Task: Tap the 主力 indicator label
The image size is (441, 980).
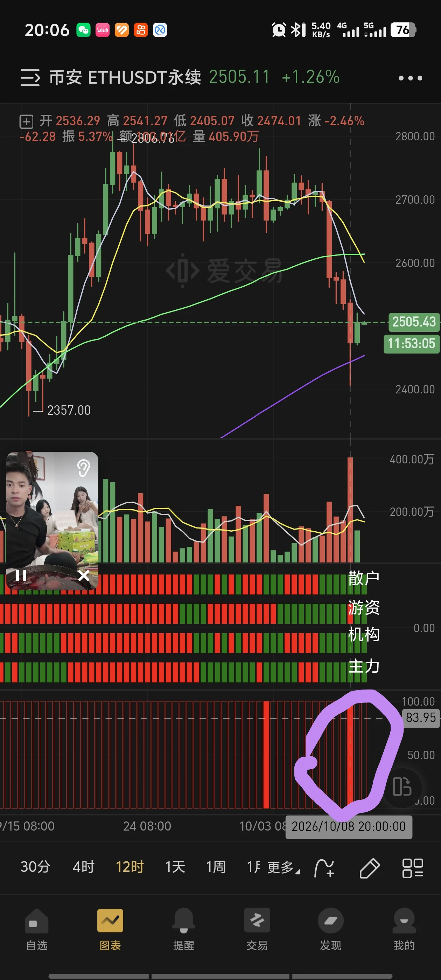Action: 364,666
